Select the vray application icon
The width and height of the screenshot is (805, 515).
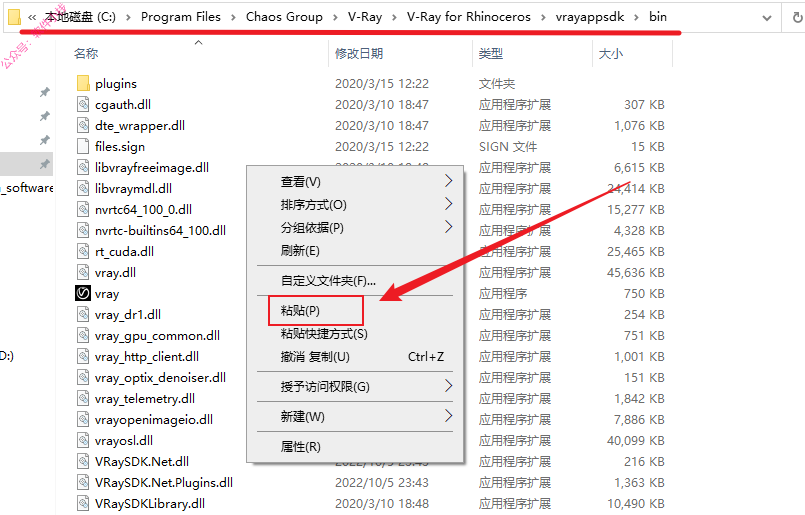coord(83,293)
